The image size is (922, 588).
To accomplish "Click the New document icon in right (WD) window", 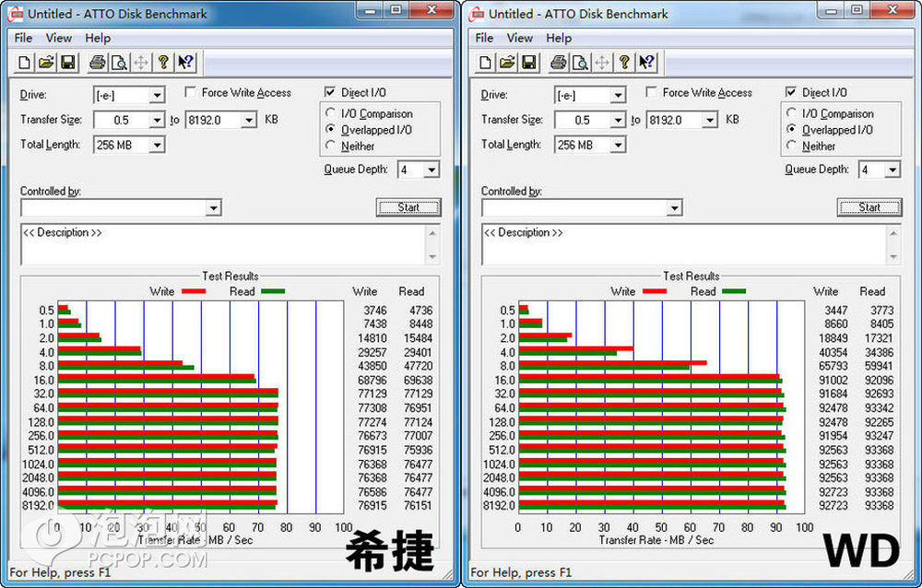I will coord(485,63).
